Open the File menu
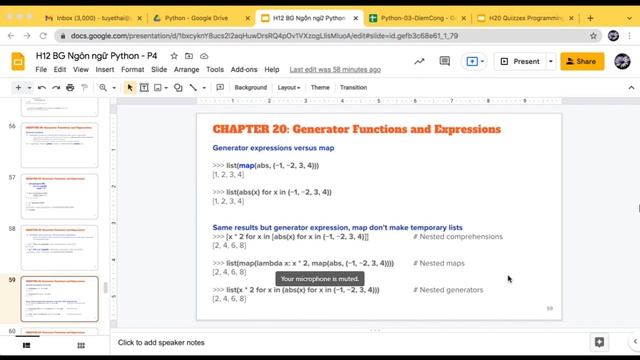This screenshot has height=360, width=640. (41, 69)
